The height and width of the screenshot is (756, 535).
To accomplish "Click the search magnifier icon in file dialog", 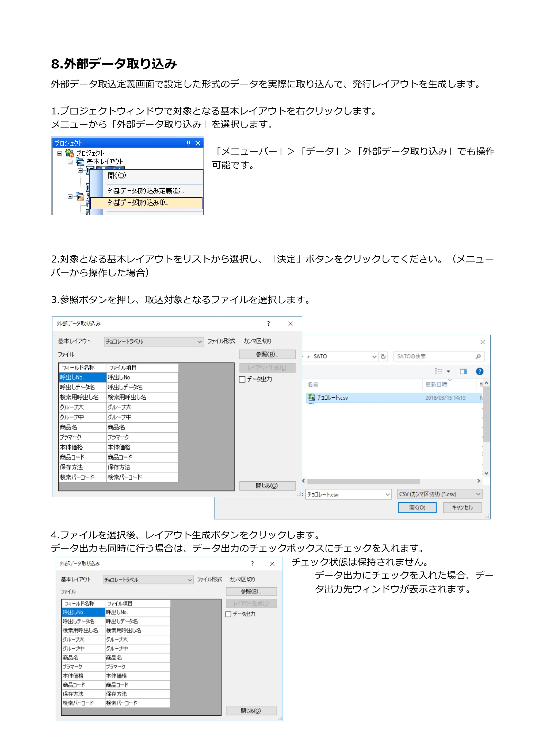I will pyautogui.click(x=478, y=356).
